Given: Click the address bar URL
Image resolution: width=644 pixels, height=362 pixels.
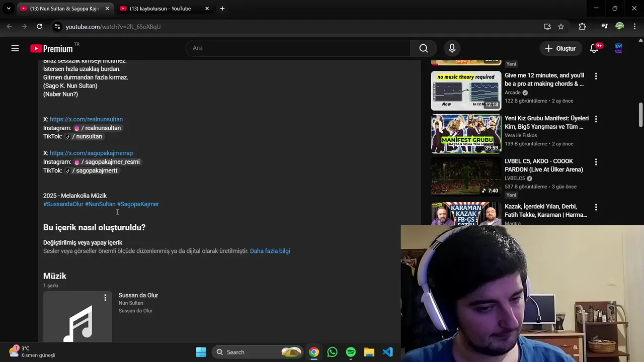Looking at the screenshot, I should (113, 27).
